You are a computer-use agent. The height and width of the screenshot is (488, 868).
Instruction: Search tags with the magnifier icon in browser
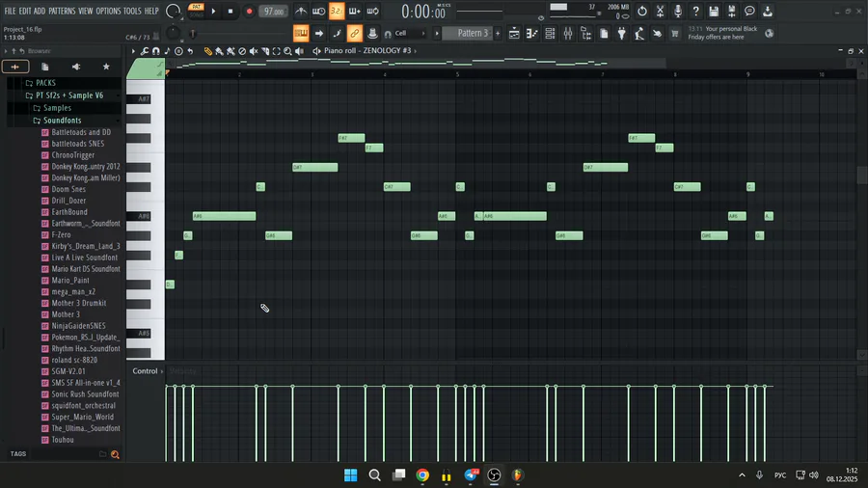[115, 454]
